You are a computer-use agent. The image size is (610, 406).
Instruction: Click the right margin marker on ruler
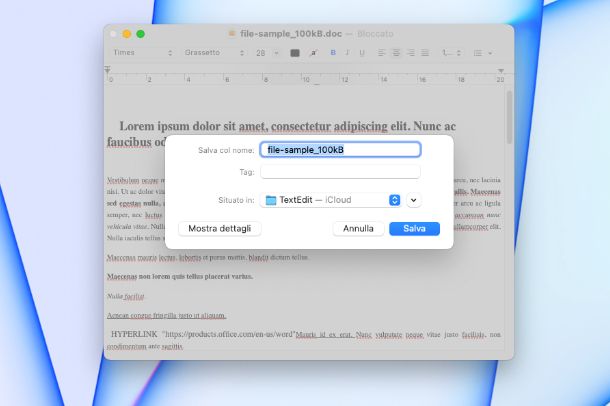(501, 71)
